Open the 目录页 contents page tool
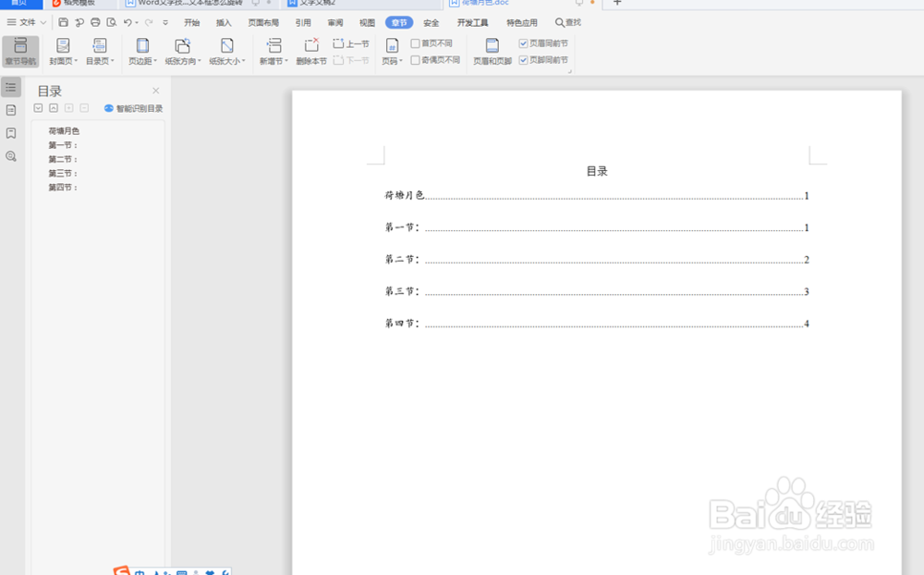924x575 pixels. click(100, 52)
